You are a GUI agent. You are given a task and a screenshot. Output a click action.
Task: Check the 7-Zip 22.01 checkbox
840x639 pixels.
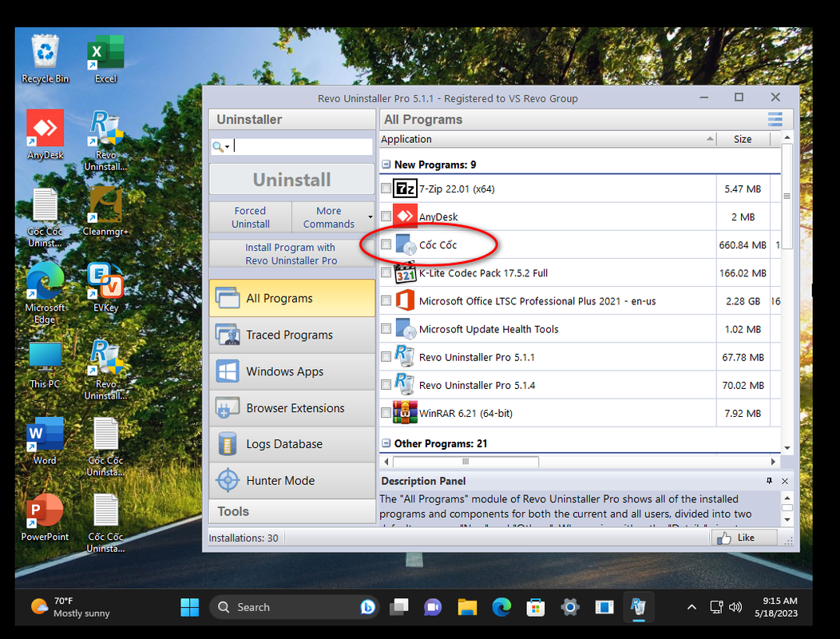point(386,189)
